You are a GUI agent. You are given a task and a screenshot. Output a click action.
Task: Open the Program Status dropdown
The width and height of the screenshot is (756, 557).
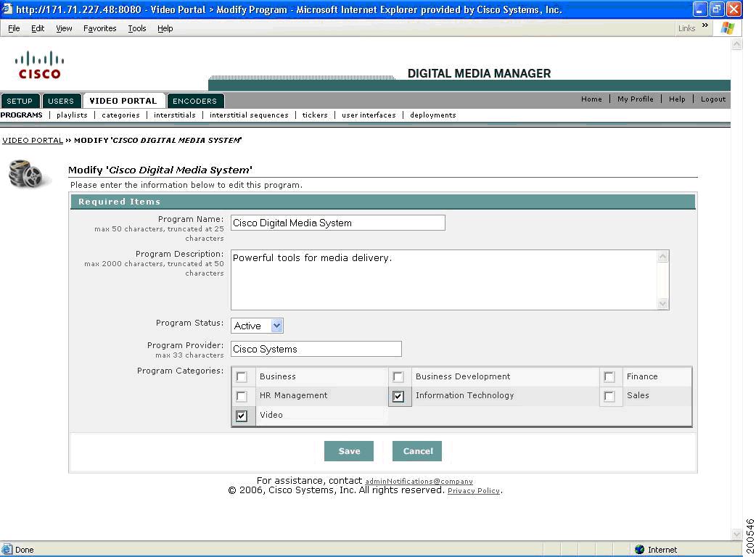(276, 326)
